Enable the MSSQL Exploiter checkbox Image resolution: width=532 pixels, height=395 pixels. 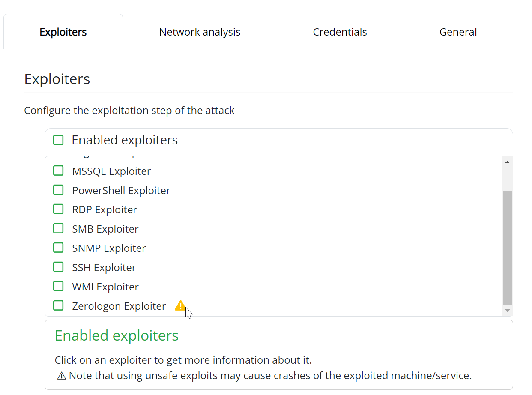(x=58, y=171)
